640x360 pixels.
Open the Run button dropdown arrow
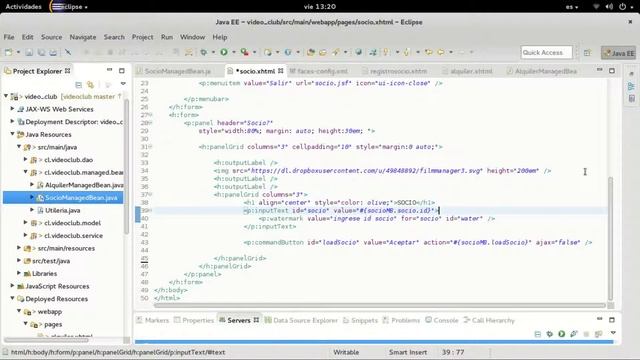(x=234, y=52)
